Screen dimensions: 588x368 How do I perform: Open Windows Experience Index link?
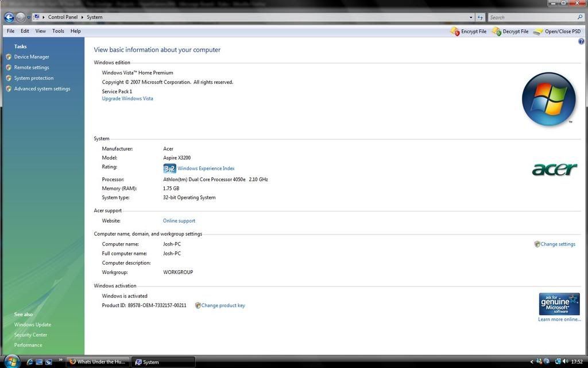point(206,168)
